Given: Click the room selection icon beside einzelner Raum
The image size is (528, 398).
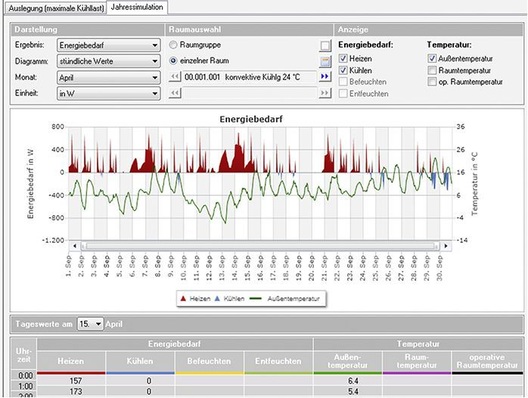Looking at the screenshot, I should (325, 61).
